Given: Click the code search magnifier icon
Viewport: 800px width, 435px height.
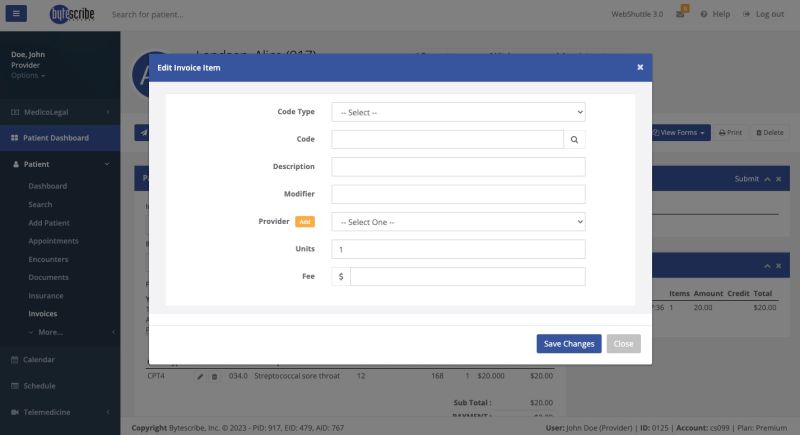Looking at the screenshot, I should click(575, 140).
